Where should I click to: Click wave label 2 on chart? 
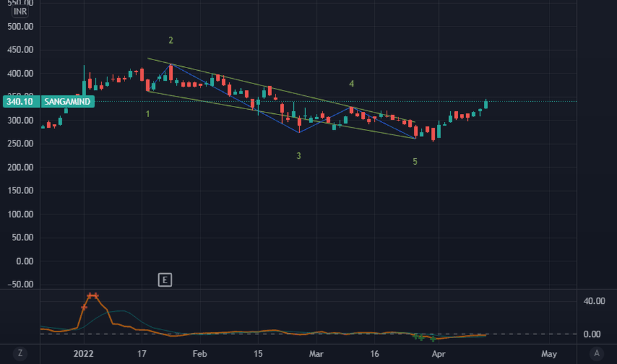tap(171, 40)
